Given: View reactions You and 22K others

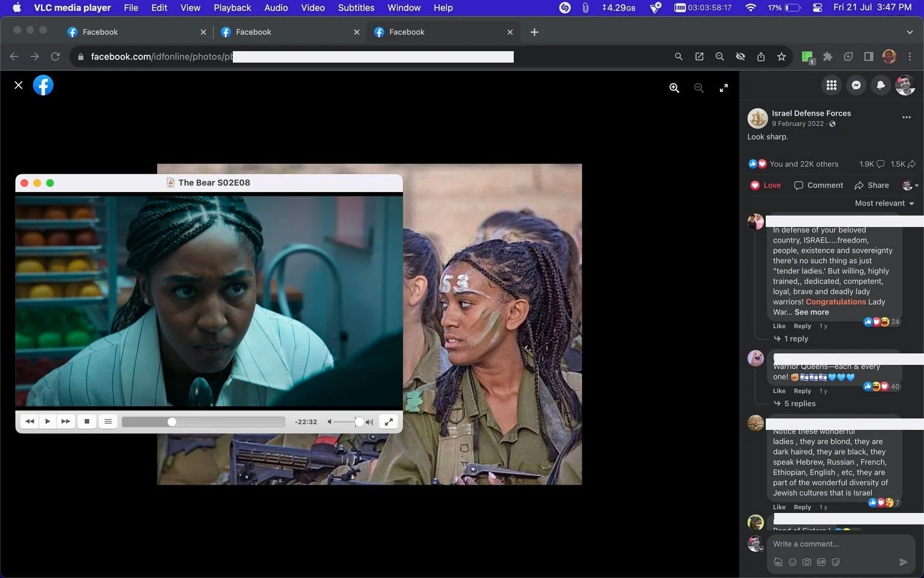Looking at the screenshot, I should tap(804, 164).
